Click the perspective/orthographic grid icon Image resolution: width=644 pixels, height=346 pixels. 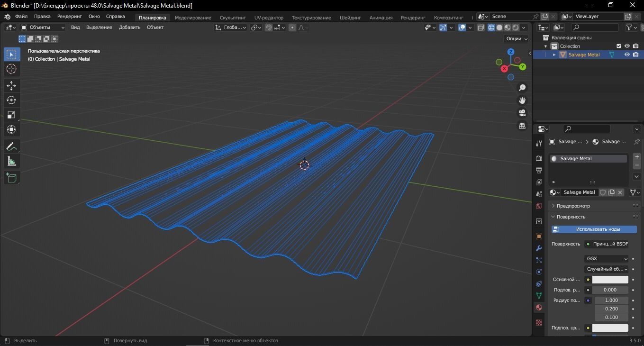522,126
